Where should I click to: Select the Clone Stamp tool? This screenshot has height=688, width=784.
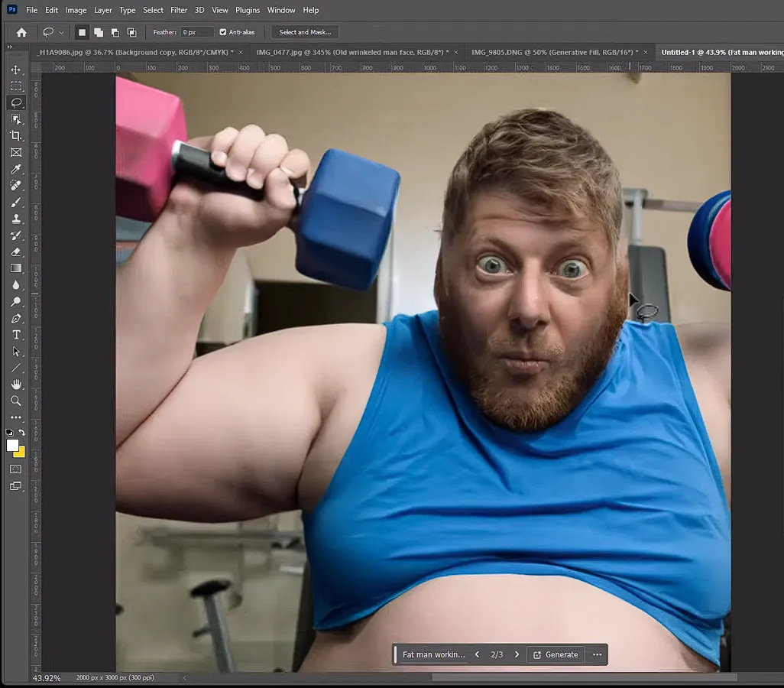pyautogui.click(x=17, y=218)
